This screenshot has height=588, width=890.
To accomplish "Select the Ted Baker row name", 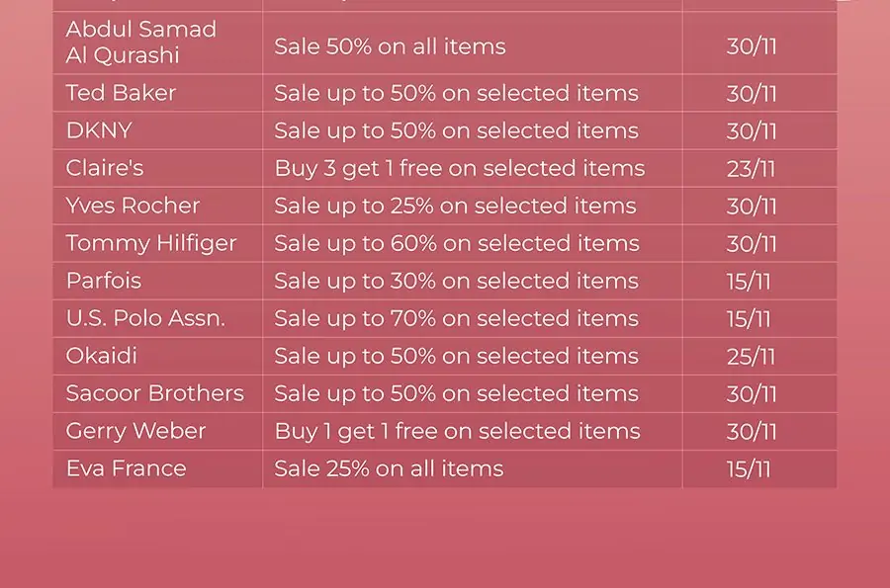I will (x=121, y=93).
